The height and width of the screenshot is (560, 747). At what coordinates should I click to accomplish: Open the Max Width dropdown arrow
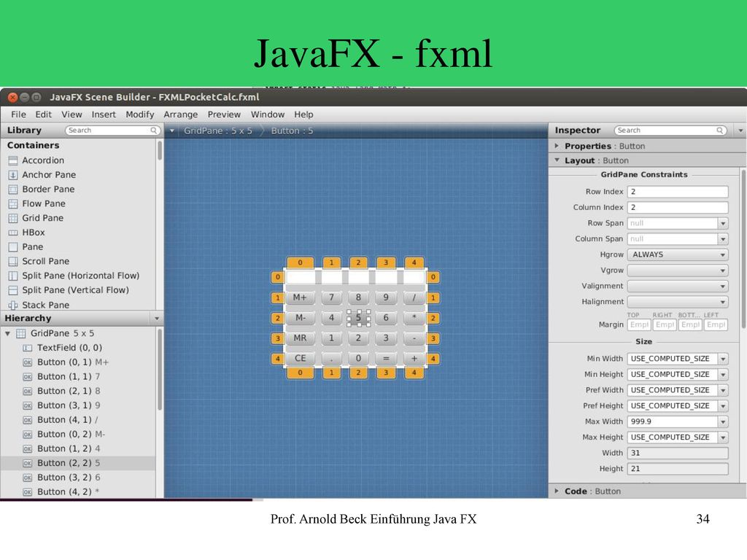(x=723, y=421)
